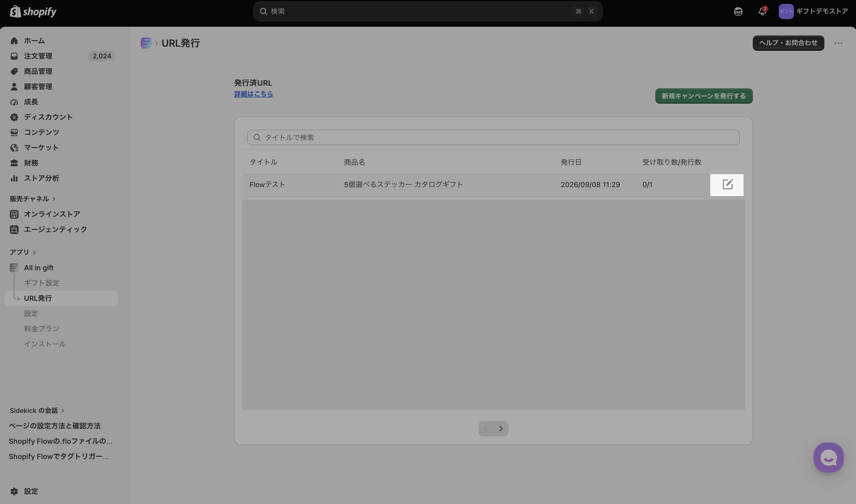Open the three-dot more actions menu

click(838, 43)
